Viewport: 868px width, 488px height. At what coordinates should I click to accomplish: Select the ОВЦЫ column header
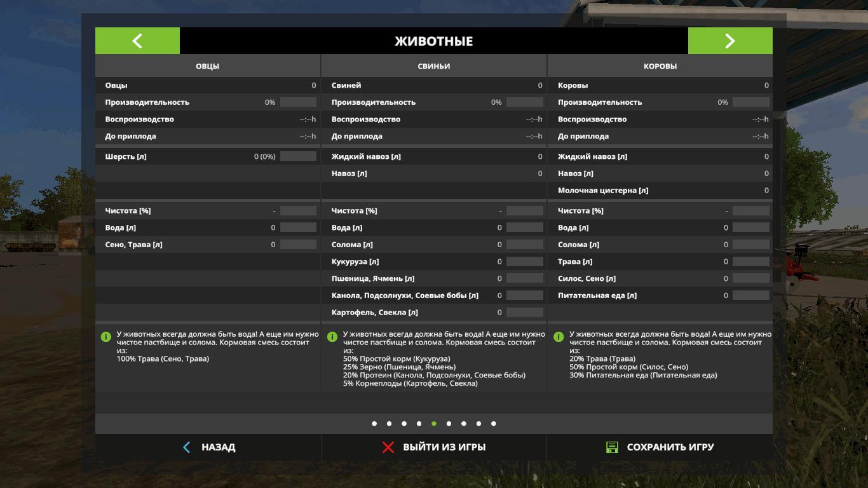[x=208, y=66]
